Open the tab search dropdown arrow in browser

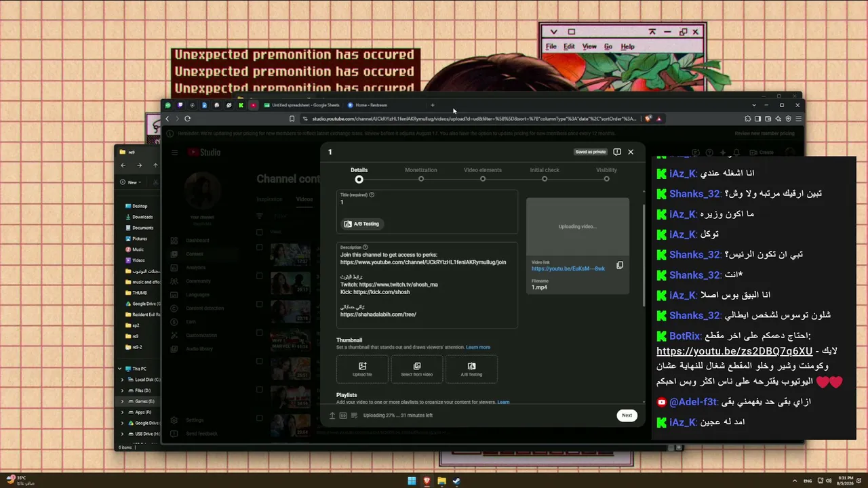(x=754, y=105)
